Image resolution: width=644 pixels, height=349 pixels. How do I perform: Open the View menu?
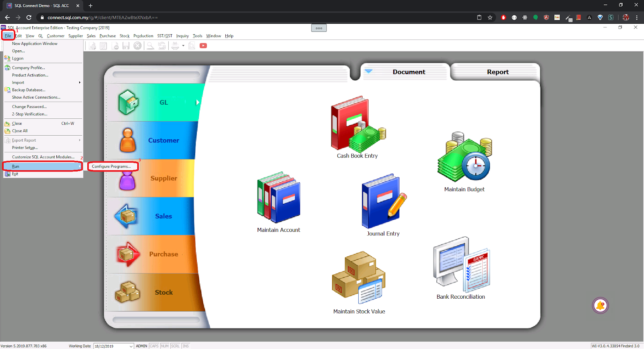pos(30,36)
